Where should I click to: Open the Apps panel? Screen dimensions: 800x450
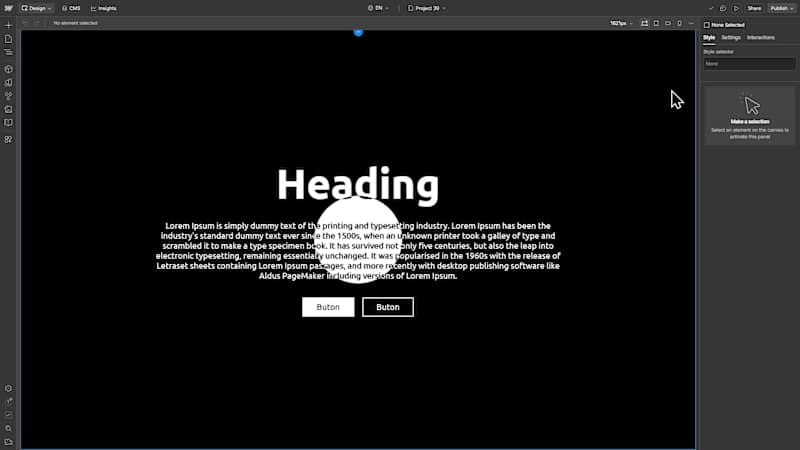pos(8,139)
